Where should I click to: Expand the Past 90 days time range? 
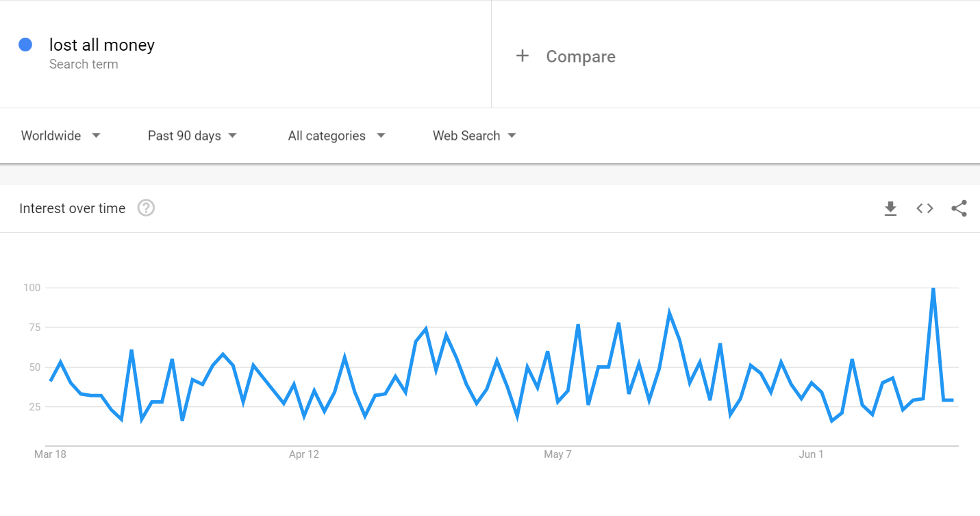click(192, 136)
